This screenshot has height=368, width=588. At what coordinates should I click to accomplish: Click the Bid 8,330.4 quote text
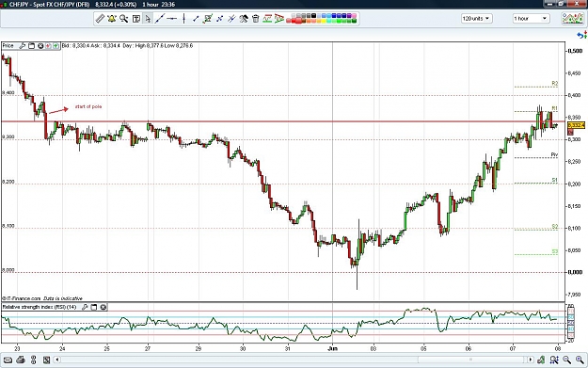[x=75, y=46]
